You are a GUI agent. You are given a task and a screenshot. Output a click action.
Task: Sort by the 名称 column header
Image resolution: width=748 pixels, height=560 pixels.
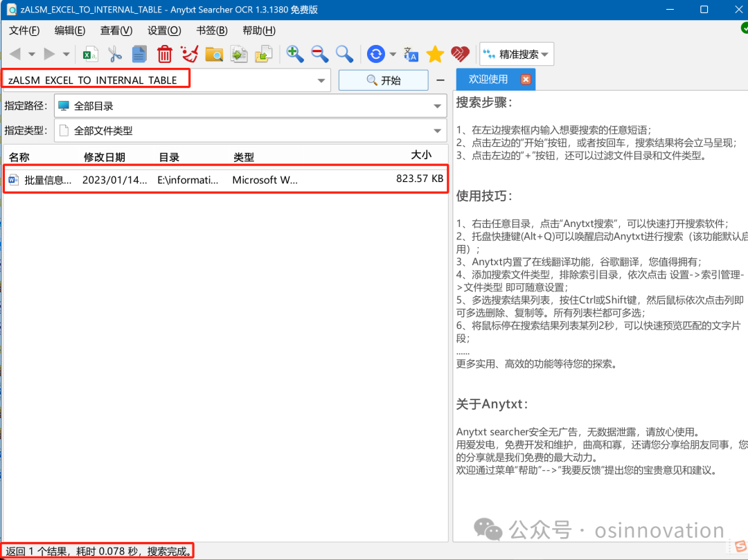tap(19, 157)
